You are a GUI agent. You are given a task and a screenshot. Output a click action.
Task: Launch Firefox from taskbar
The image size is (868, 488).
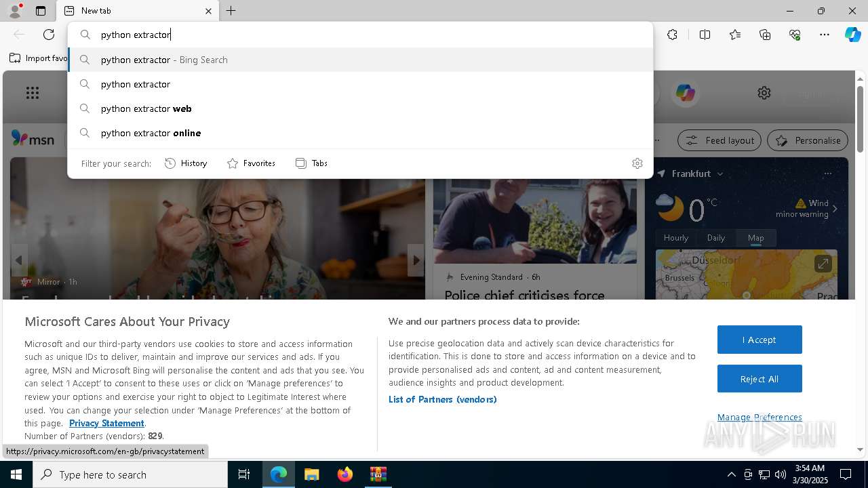[x=345, y=474]
